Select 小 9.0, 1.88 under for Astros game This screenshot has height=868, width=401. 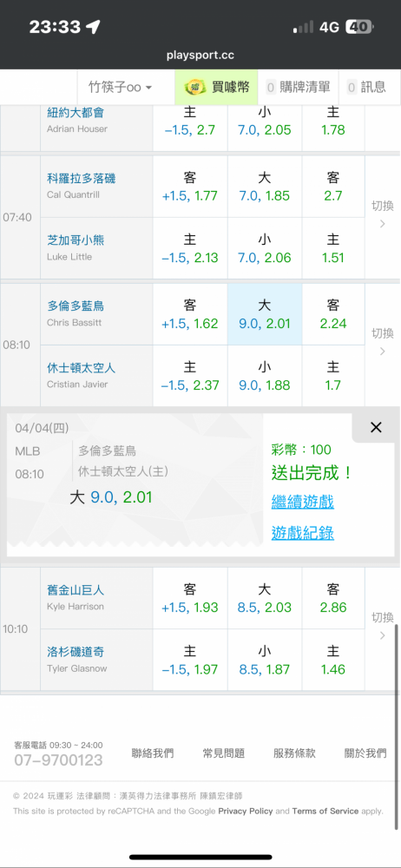point(265,376)
